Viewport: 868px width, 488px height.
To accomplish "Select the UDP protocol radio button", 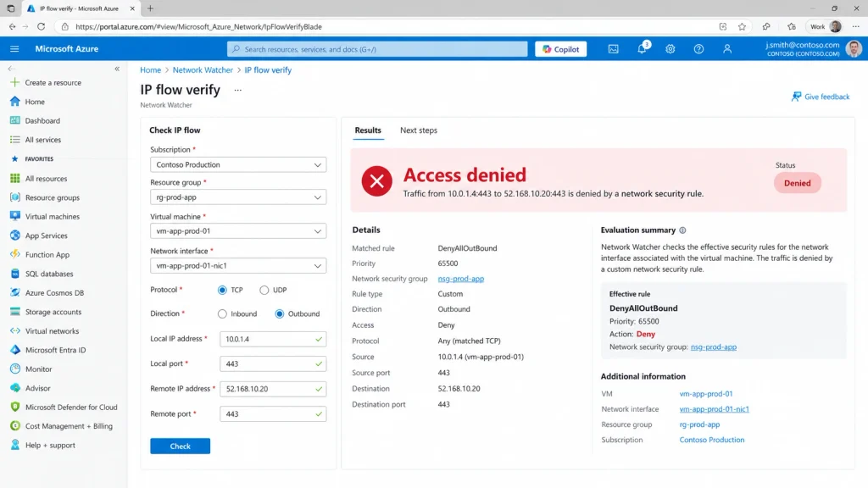I will click(x=264, y=290).
